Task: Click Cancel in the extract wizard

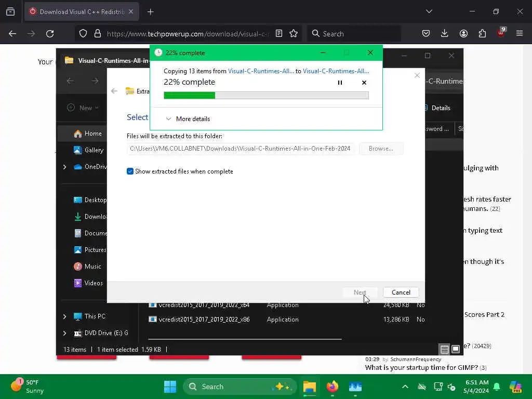Action: (401, 292)
